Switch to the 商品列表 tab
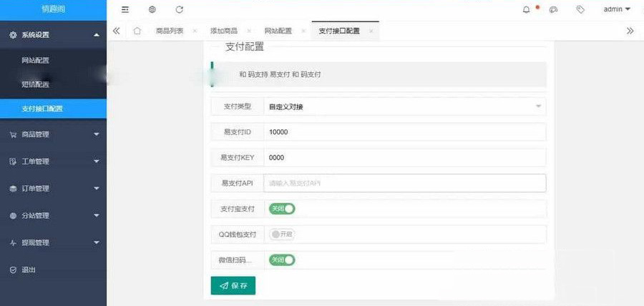Viewport: 644px width, 306px height. pos(170,31)
